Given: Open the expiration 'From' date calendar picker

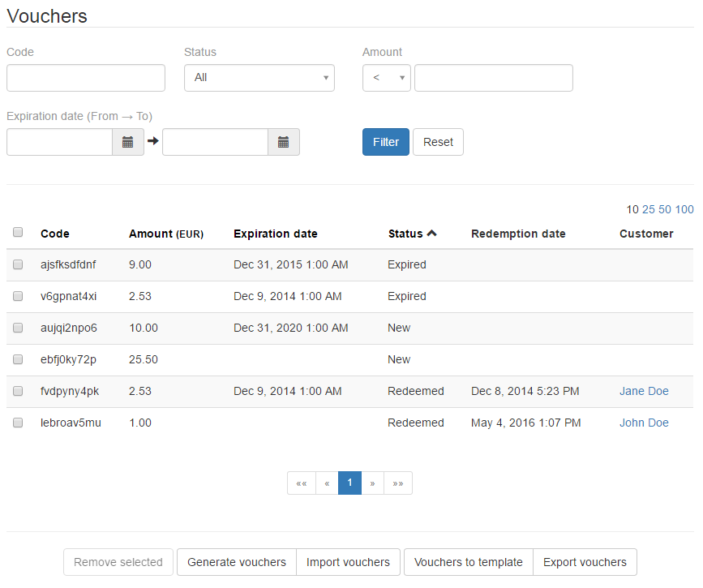Looking at the screenshot, I should (127, 142).
